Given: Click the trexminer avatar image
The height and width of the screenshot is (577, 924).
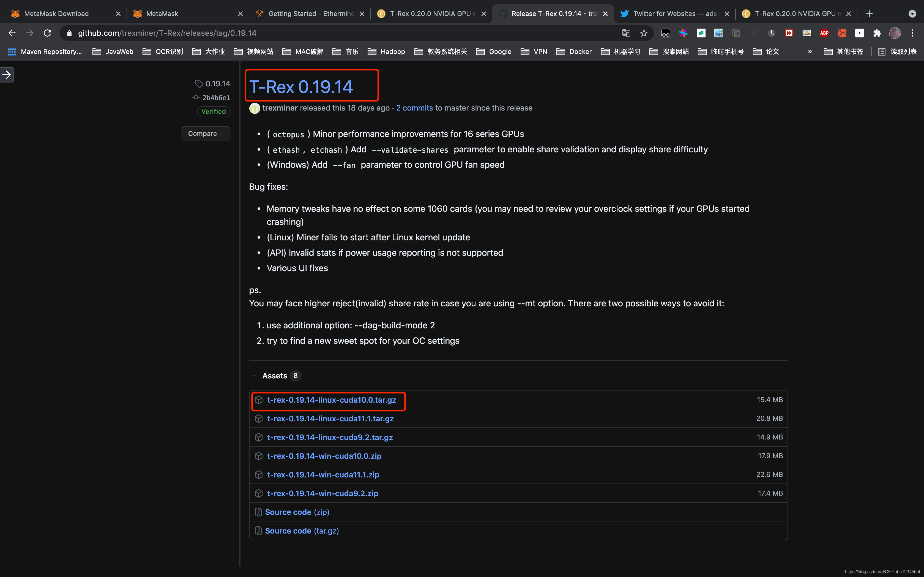Looking at the screenshot, I should pos(255,108).
